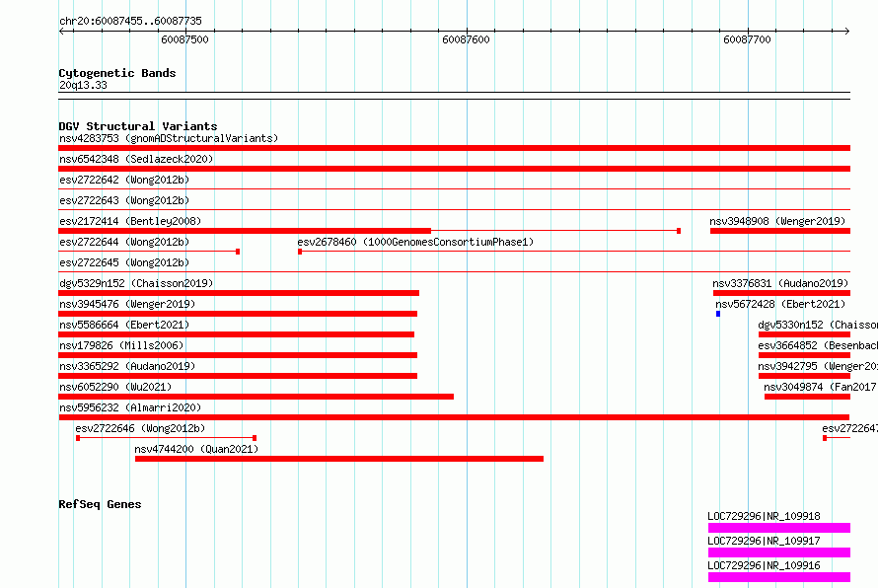
Task: Click nsv3376831 (Audano2019) label
Action: coord(780,283)
